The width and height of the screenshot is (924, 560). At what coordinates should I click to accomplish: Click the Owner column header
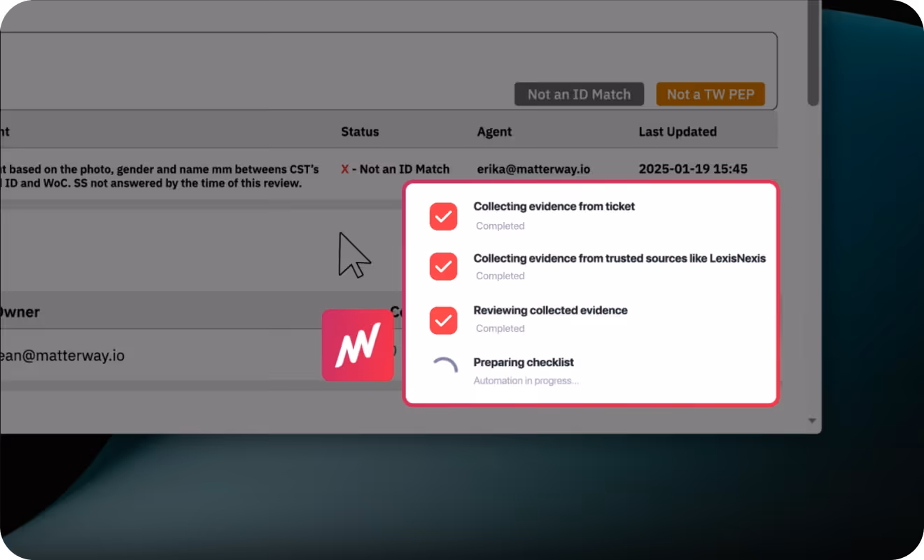pyautogui.click(x=20, y=312)
